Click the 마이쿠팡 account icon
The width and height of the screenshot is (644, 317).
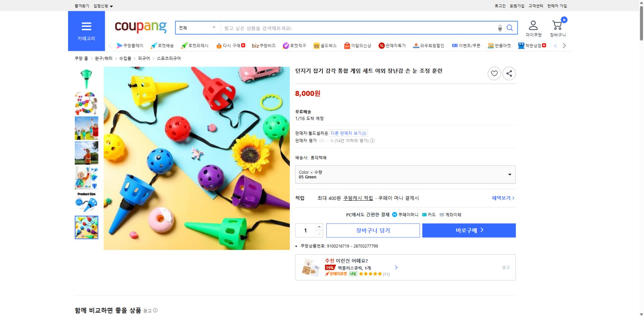tap(533, 26)
